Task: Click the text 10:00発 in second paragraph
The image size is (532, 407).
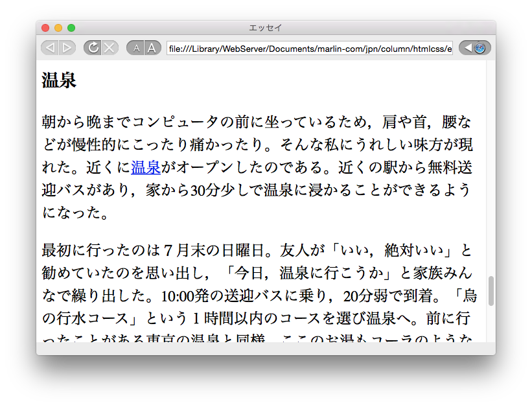Action: point(177,296)
